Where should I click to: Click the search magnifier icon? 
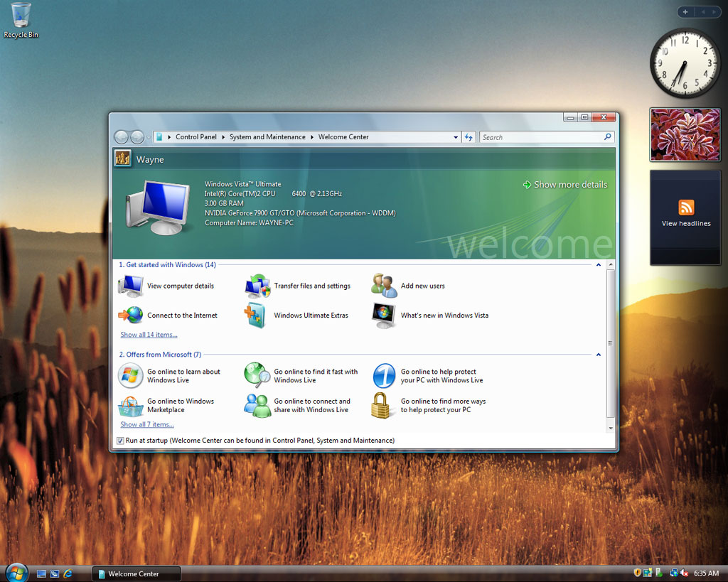pos(607,137)
